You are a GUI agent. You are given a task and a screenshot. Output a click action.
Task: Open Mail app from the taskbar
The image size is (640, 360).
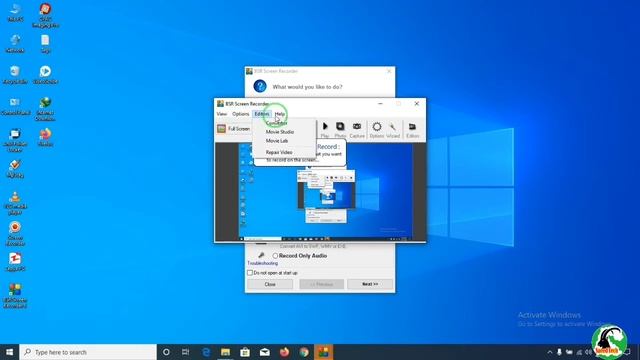[x=264, y=352]
